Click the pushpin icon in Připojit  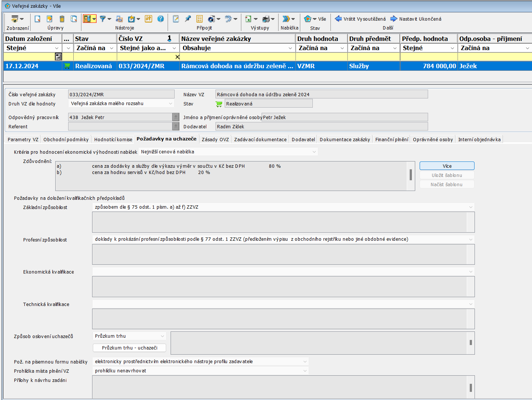188,19
